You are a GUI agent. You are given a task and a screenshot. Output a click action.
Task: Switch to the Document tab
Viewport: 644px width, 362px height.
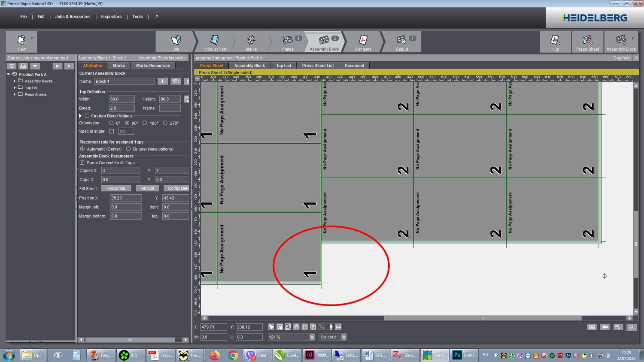tap(354, 66)
